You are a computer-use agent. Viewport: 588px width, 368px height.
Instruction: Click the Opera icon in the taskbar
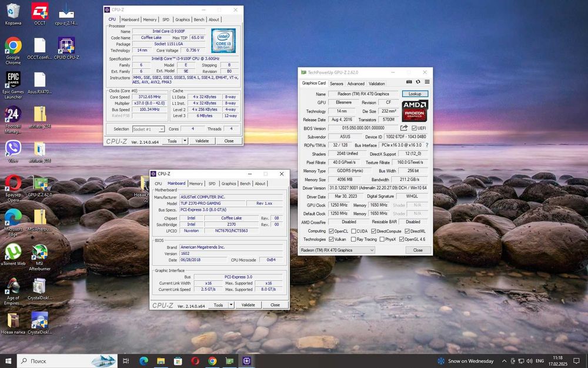(195, 361)
